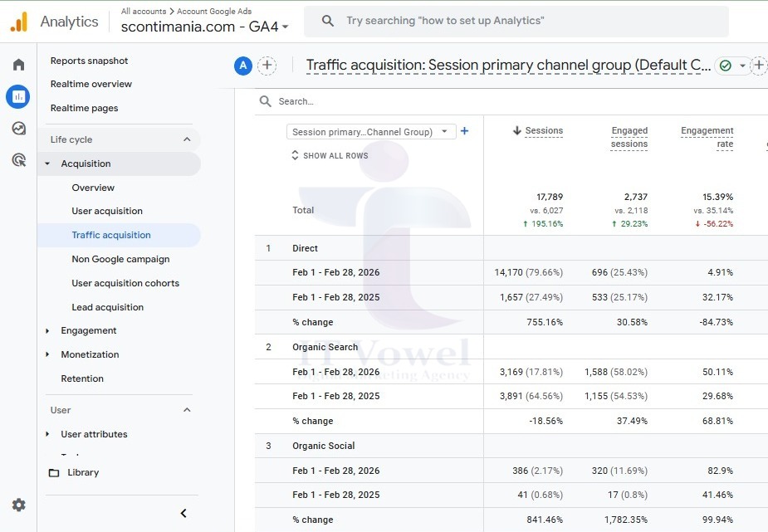This screenshot has height=532, width=768.
Task: Open the Library link
Action: pyautogui.click(x=83, y=472)
